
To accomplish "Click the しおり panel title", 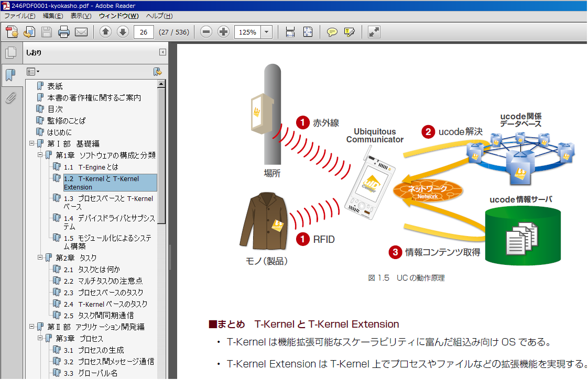I will point(34,52).
